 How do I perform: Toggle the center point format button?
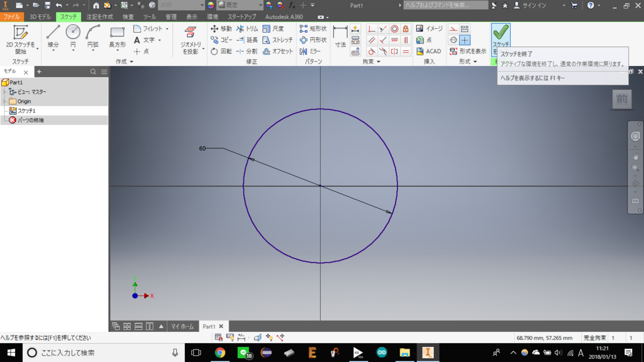pos(465,40)
